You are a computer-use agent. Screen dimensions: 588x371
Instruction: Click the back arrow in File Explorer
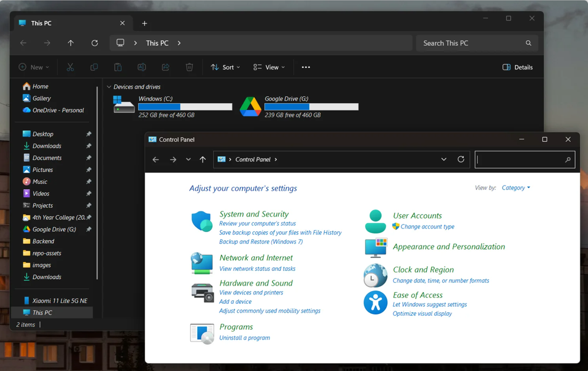tap(24, 43)
